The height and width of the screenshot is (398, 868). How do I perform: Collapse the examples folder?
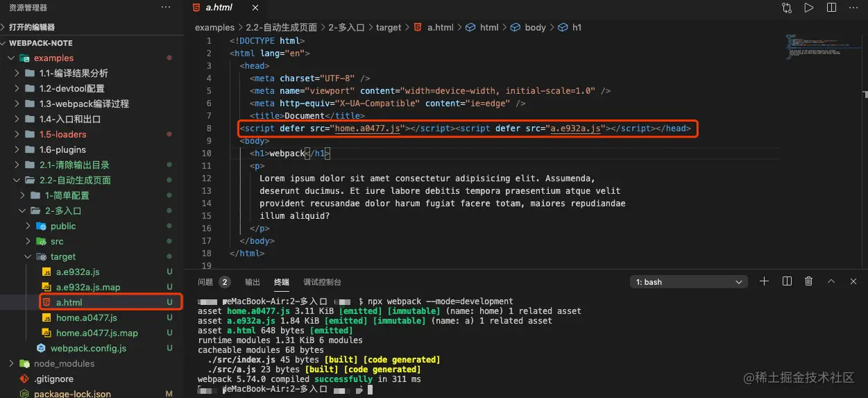[x=53, y=58]
